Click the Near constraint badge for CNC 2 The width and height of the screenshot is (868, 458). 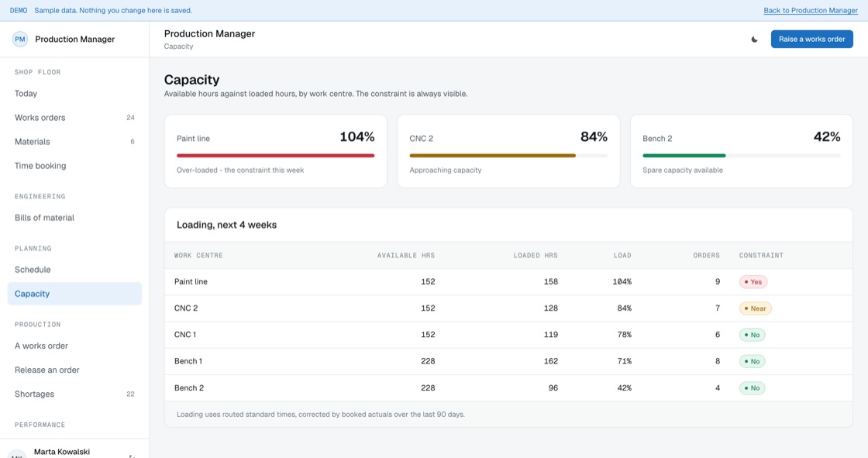(x=755, y=308)
